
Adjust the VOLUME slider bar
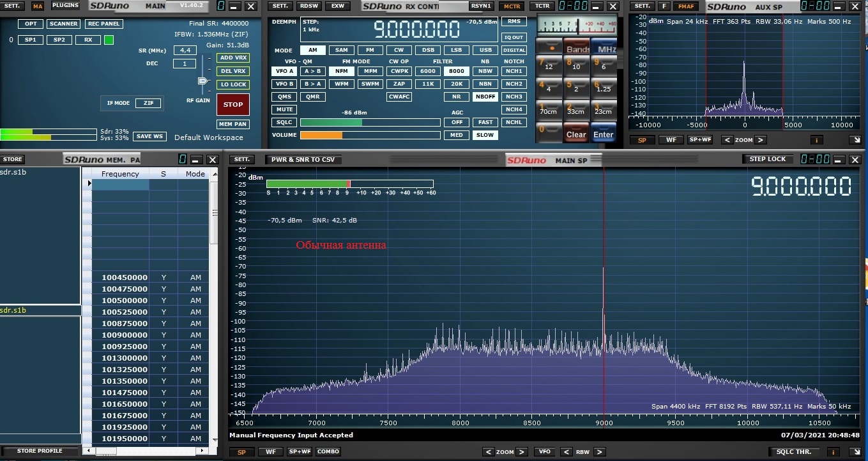coord(370,135)
